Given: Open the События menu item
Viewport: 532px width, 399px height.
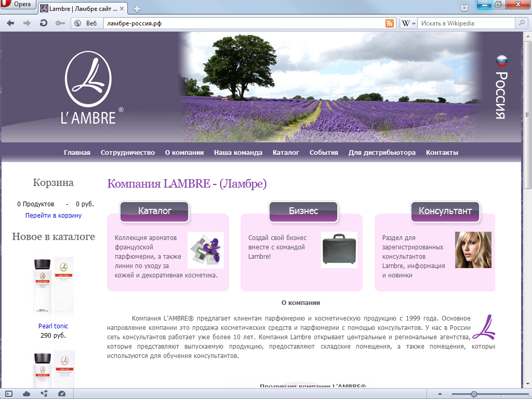Looking at the screenshot, I should pos(324,153).
